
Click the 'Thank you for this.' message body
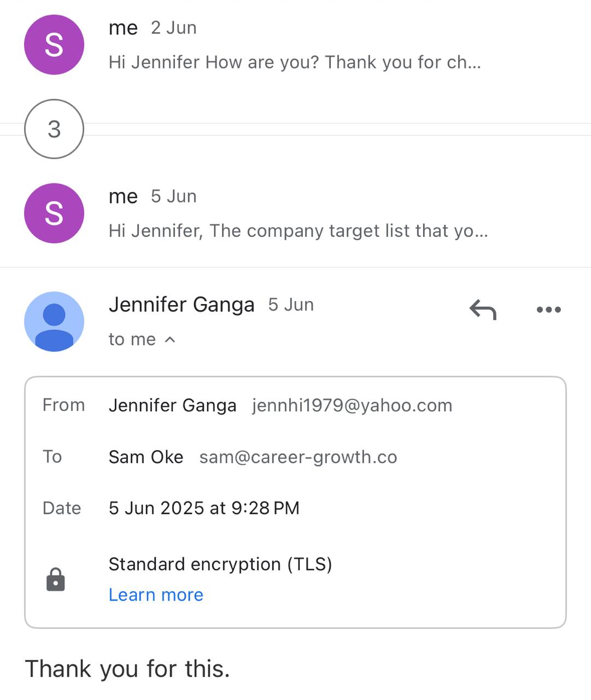coord(127,669)
